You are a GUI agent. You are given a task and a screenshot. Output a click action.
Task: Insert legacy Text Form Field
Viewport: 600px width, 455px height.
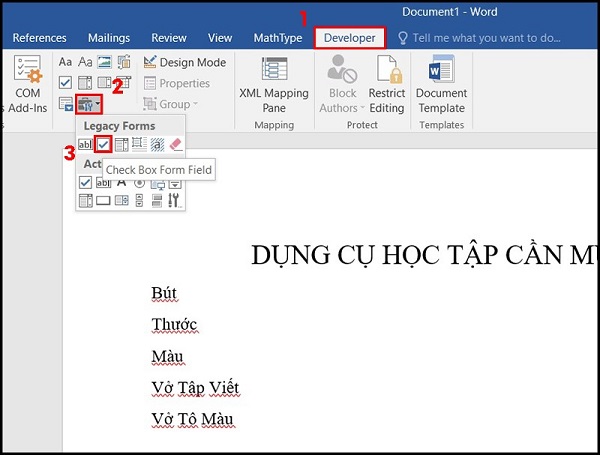[x=85, y=144]
